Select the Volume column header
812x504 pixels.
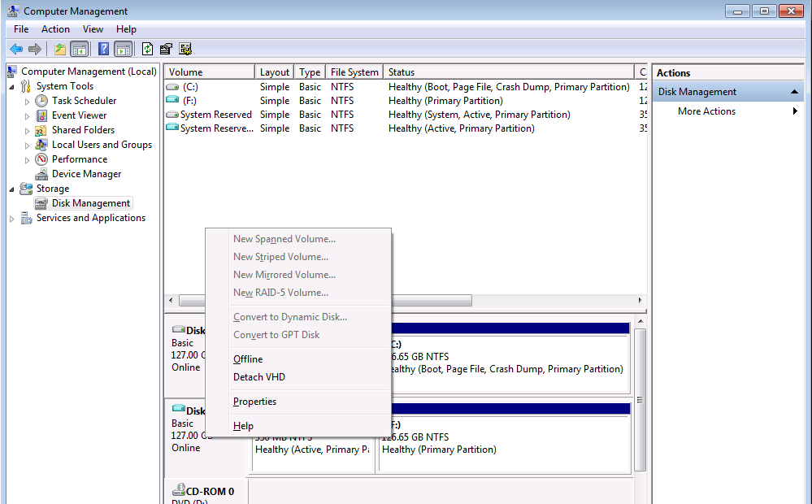[209, 71]
